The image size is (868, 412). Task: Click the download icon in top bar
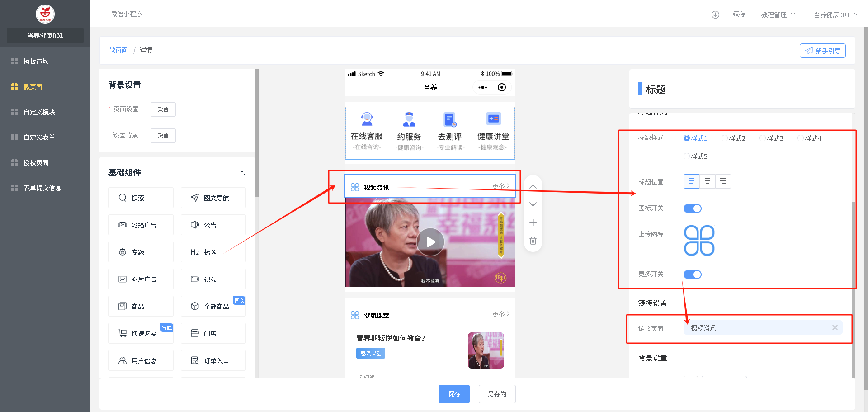coord(715,14)
